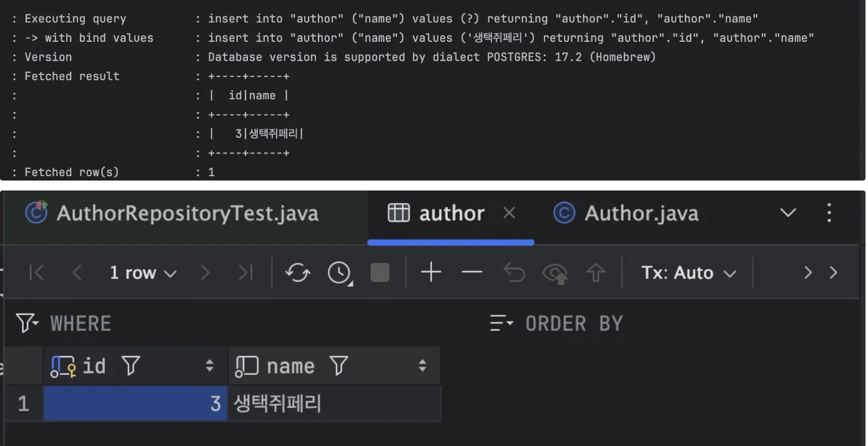Click the 'with bind values' log line

413,38
